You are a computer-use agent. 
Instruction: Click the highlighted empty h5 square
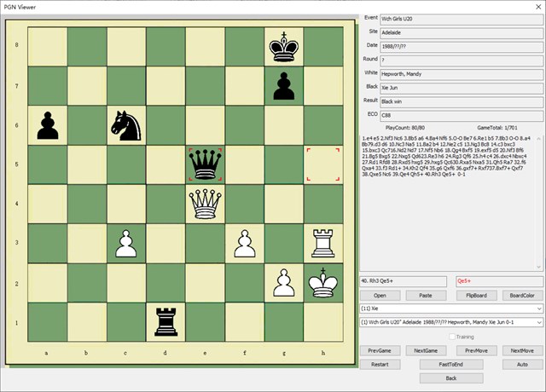tap(323, 164)
